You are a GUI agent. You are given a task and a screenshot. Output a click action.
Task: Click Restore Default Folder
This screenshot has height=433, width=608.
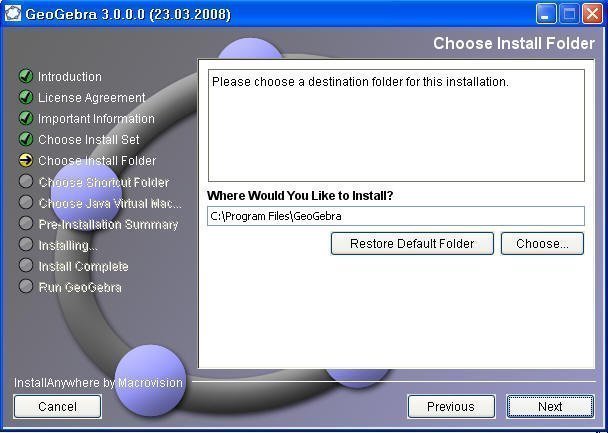point(412,243)
